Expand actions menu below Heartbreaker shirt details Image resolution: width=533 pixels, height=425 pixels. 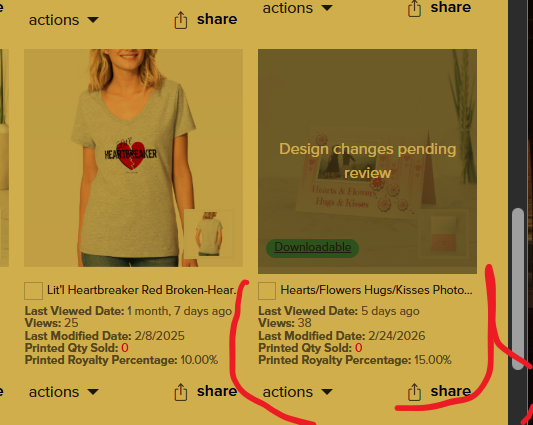(x=64, y=392)
